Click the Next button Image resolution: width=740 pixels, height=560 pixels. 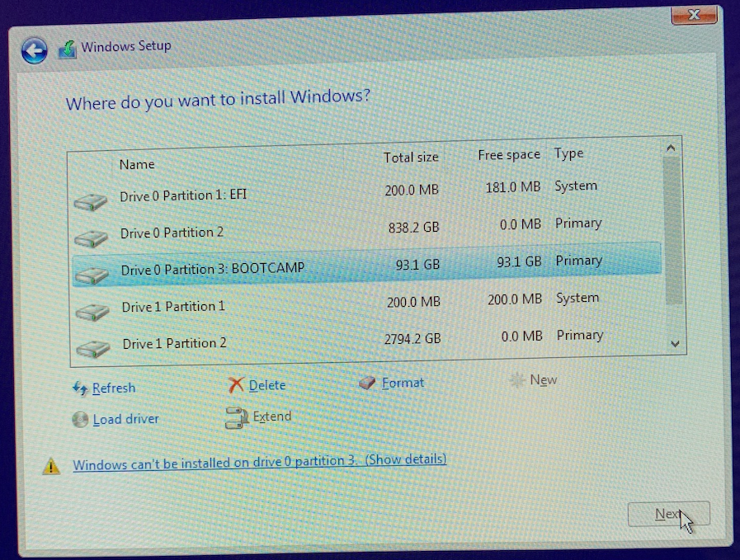click(669, 514)
